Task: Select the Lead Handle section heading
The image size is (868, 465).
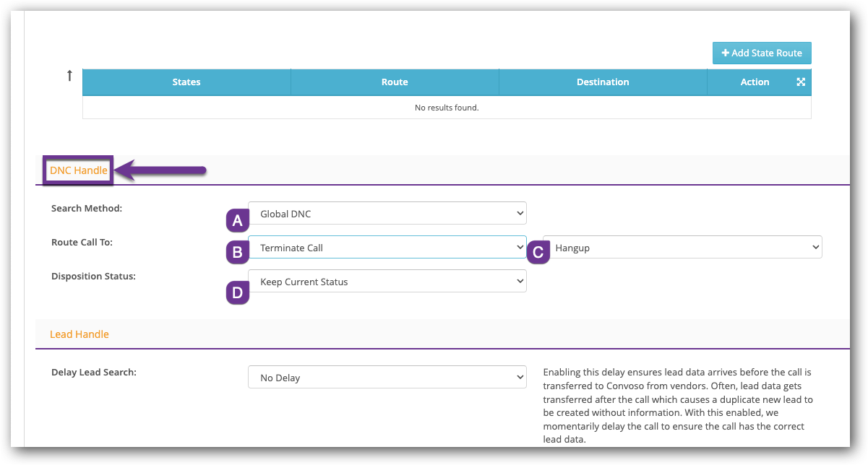Action: (x=80, y=334)
